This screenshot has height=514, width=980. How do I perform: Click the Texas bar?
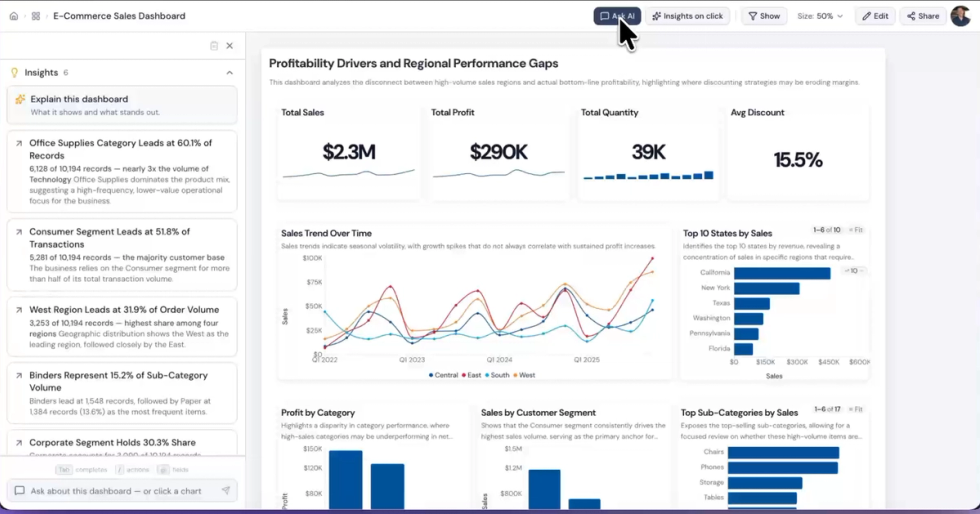click(x=752, y=303)
